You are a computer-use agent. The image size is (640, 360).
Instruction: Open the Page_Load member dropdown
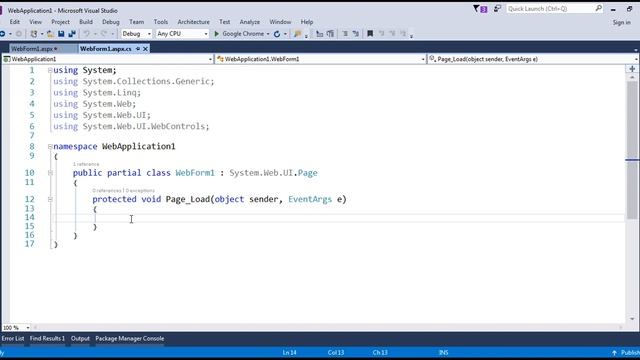533,59
